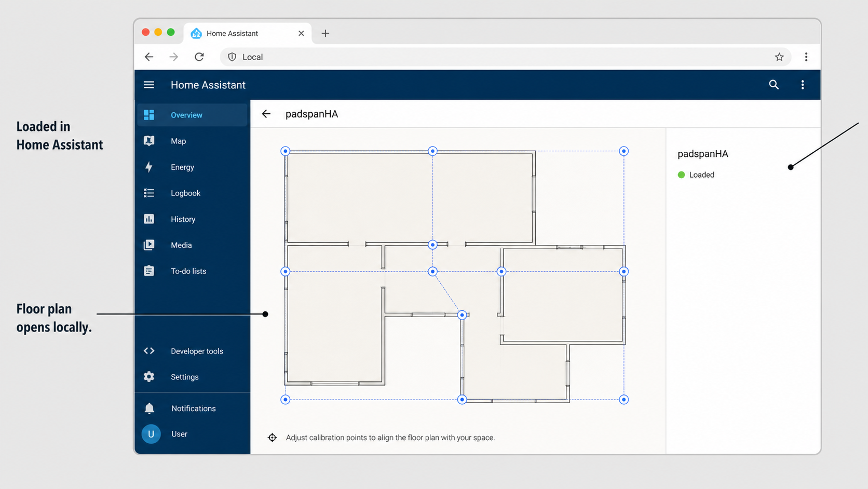Click the Settings gear icon

(x=149, y=377)
